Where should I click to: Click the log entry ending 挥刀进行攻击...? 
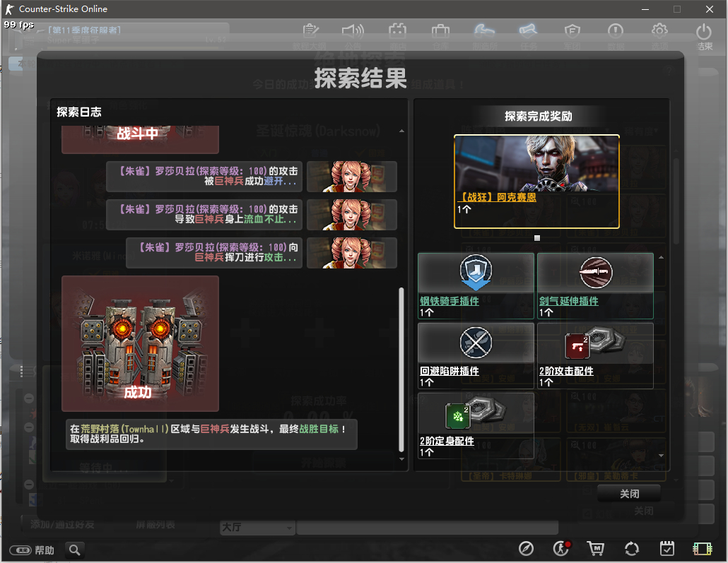214,252
